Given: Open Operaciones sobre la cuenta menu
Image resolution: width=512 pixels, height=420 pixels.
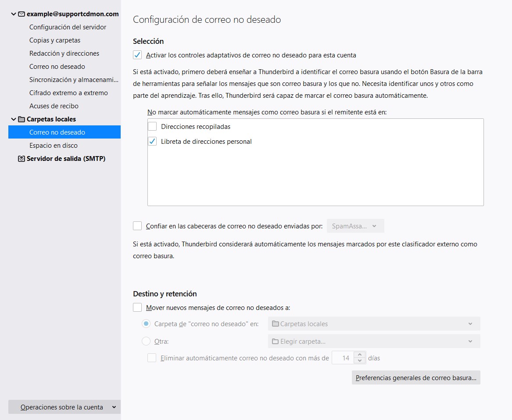Looking at the screenshot, I should point(64,407).
